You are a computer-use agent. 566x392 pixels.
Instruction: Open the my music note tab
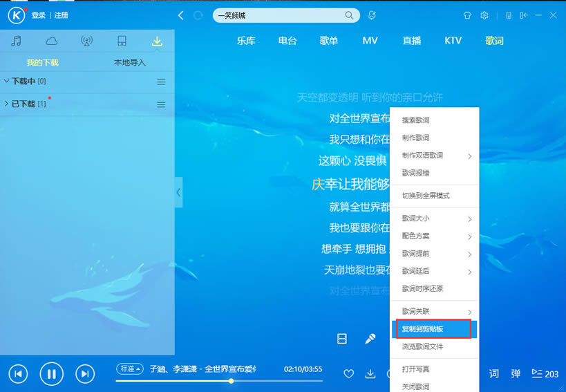click(16, 41)
